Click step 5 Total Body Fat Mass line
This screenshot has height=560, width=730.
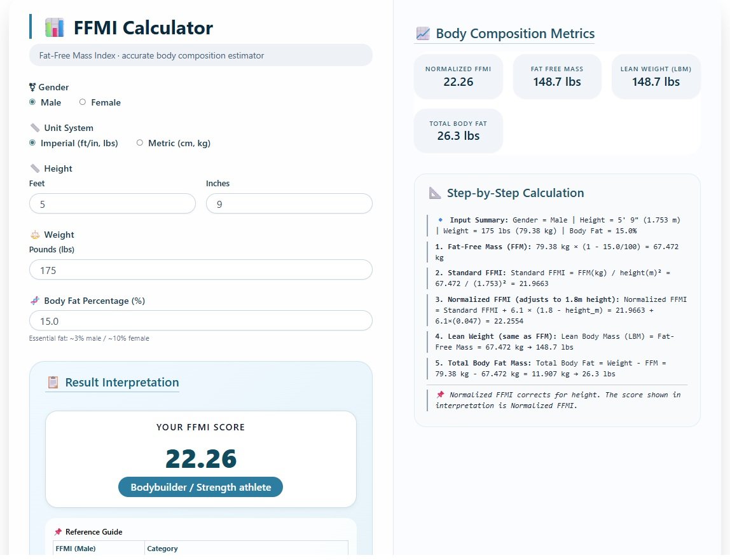click(557, 368)
